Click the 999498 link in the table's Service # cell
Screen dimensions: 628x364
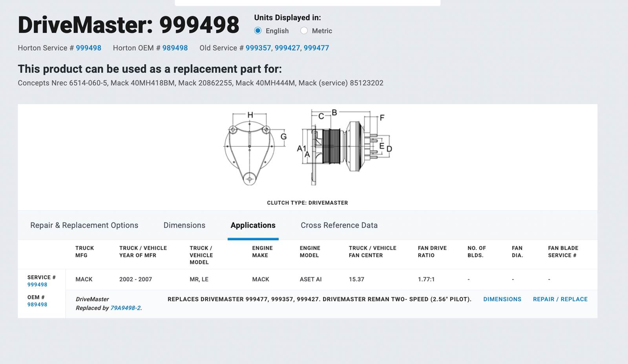(37, 285)
